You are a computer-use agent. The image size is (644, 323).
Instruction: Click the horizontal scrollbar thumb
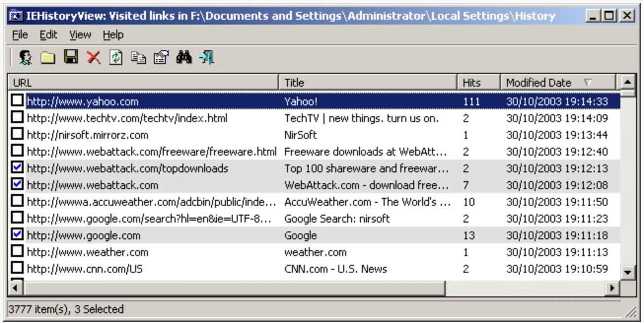point(234,288)
